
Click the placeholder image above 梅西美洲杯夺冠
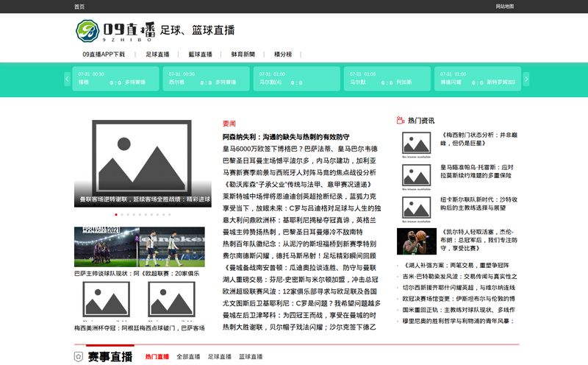pyautogui.click(x=107, y=300)
